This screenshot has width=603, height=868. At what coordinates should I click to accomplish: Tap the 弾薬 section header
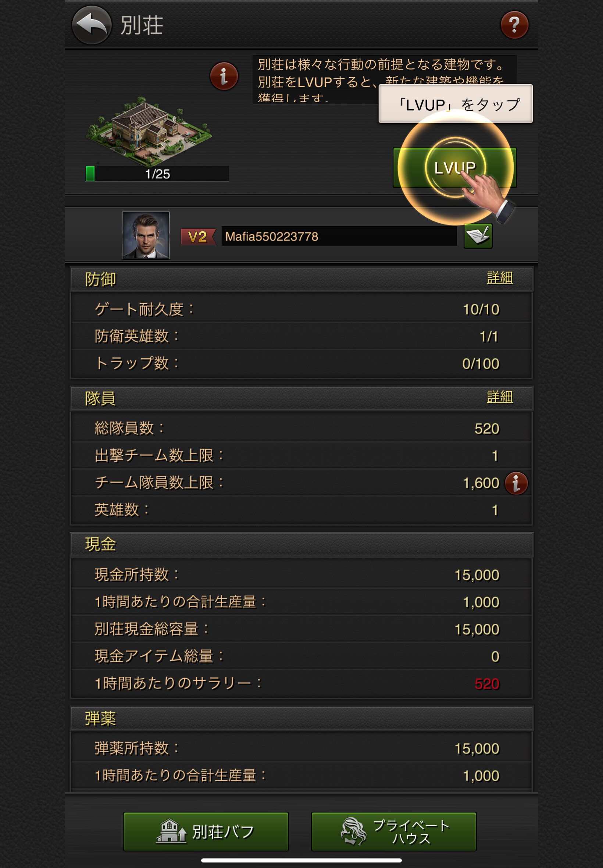(301, 718)
